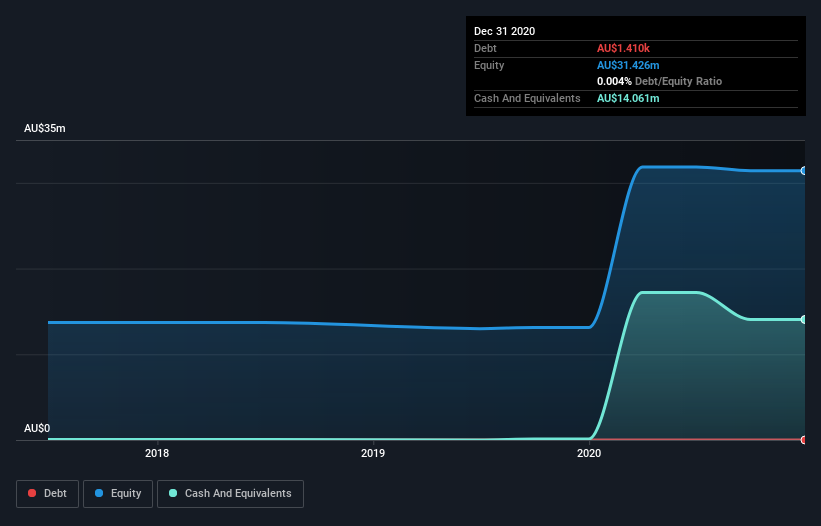This screenshot has height=526, width=821.
Task: Click the Debt label in tooltip
Action: tap(485, 48)
